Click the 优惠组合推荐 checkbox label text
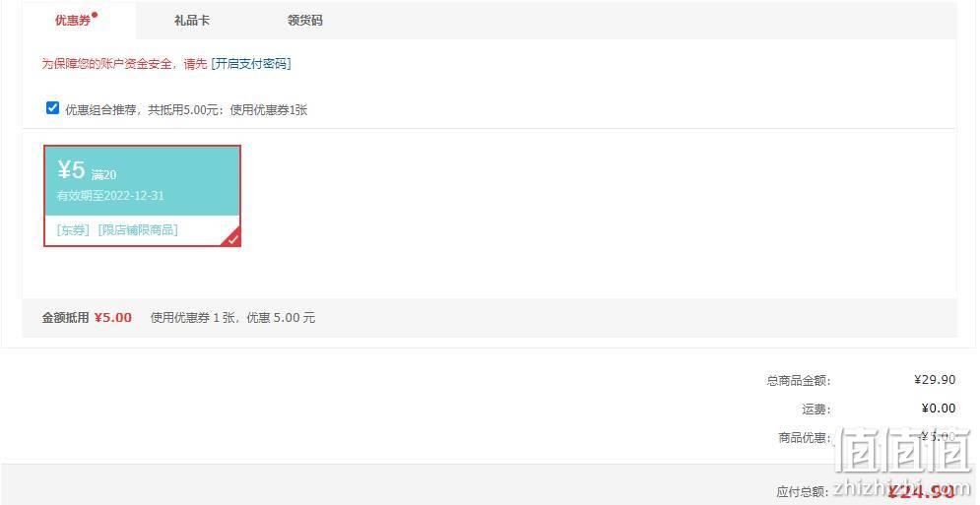Image resolution: width=980 pixels, height=505 pixels. click(186, 110)
